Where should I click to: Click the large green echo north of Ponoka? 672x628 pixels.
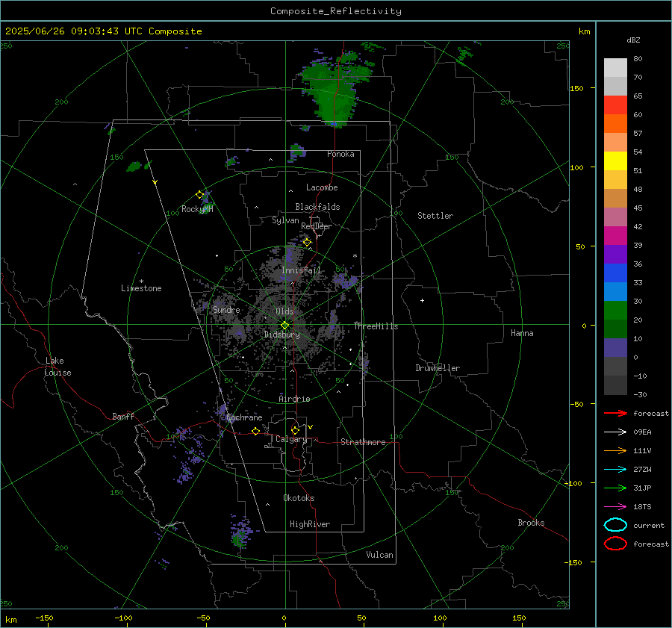(x=335, y=92)
